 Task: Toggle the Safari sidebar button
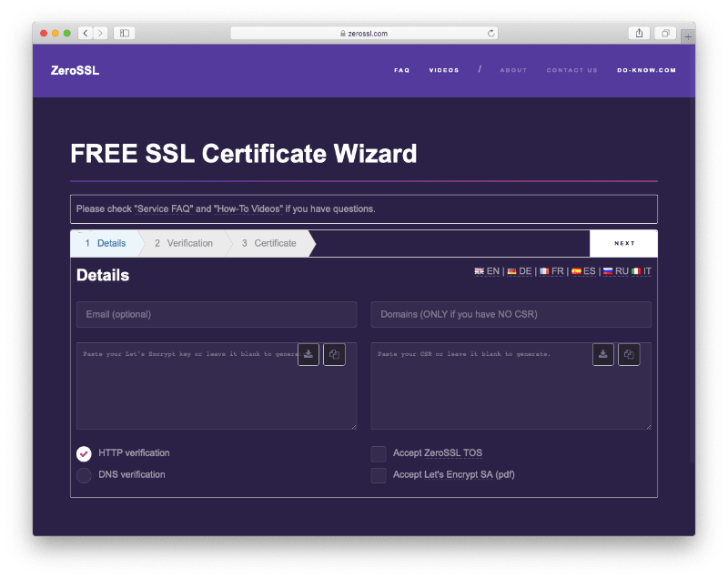125,33
